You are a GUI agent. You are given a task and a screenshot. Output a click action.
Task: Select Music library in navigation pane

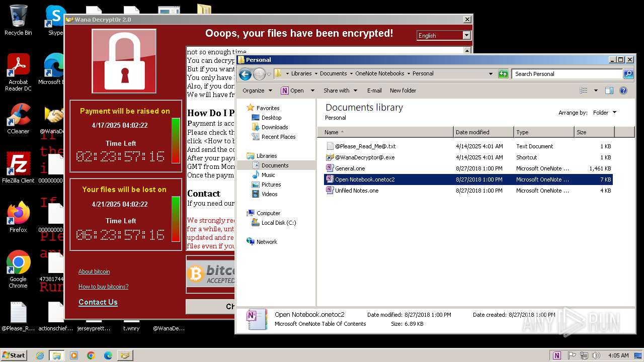point(268,175)
